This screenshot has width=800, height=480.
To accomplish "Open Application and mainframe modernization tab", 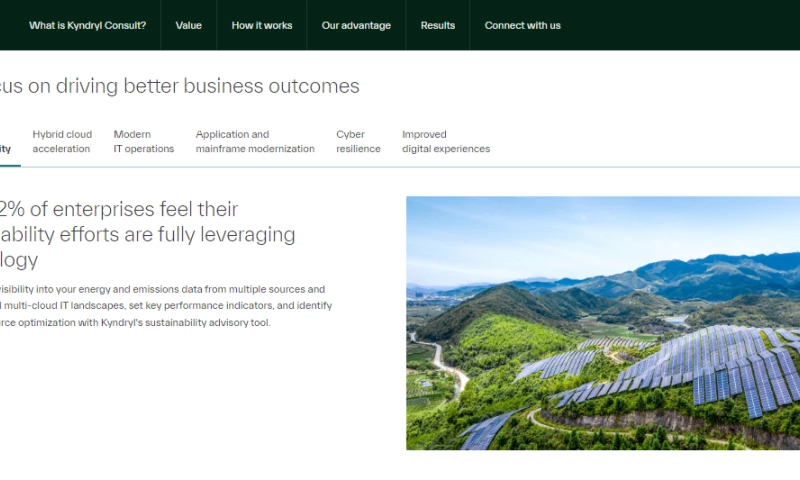I will 255,141.
